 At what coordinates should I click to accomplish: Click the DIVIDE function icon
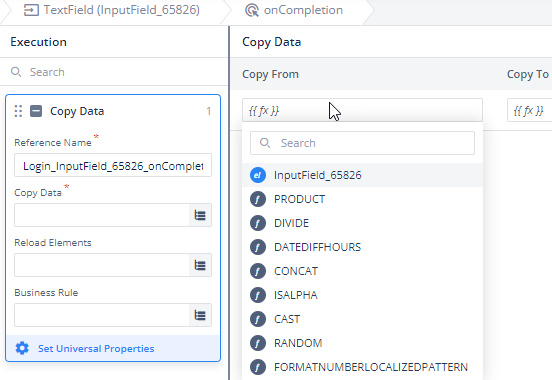tap(258, 223)
